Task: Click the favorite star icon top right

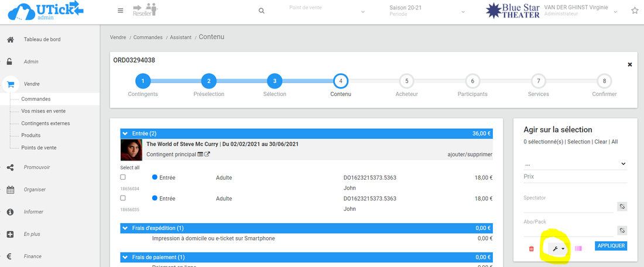Action: coord(635,11)
